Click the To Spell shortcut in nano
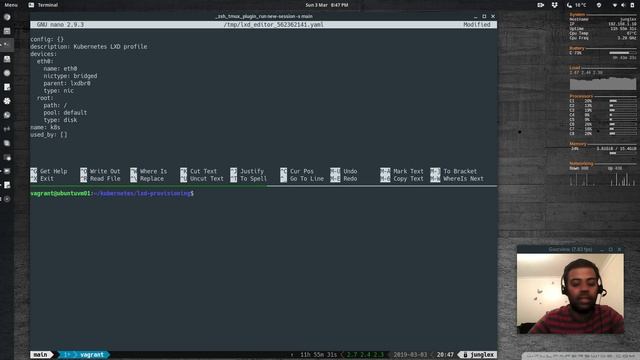Image resolution: width=640 pixels, height=360 pixels. (x=249, y=179)
